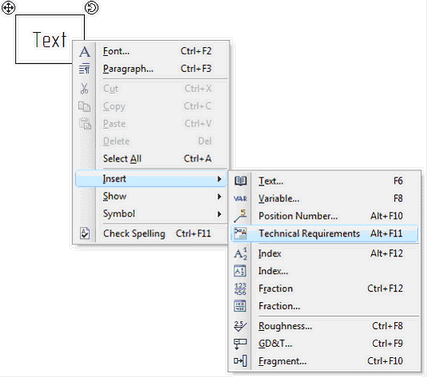Click the F8 shortcut text

(x=398, y=199)
